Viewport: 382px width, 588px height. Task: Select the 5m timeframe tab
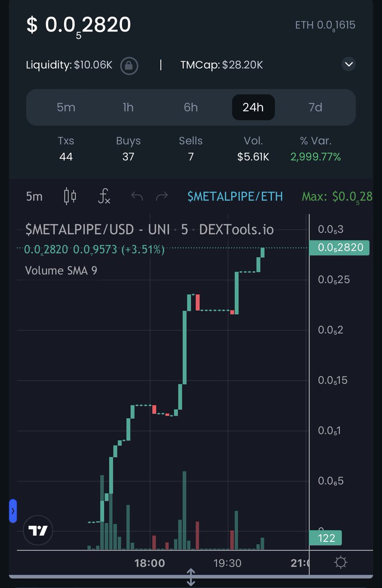(x=66, y=107)
